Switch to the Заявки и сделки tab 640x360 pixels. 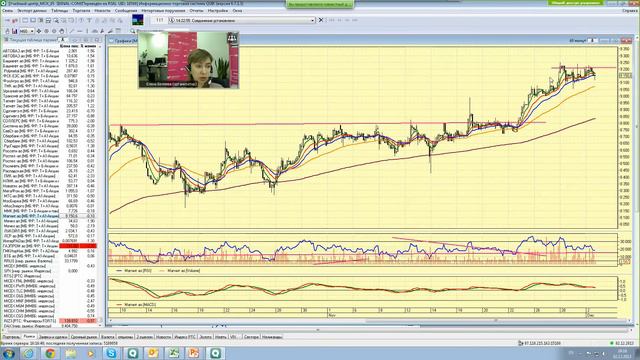pyautogui.click(x=53, y=337)
